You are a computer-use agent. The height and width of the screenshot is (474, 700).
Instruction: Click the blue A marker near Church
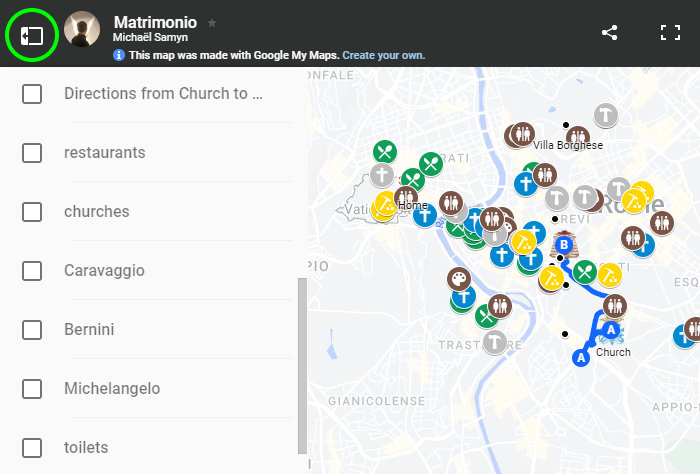pos(611,329)
